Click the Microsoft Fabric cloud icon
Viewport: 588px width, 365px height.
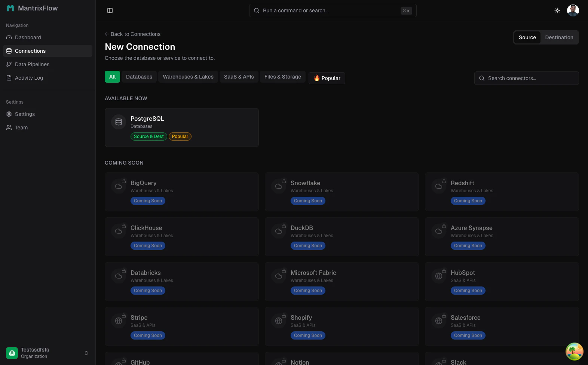pos(279,276)
